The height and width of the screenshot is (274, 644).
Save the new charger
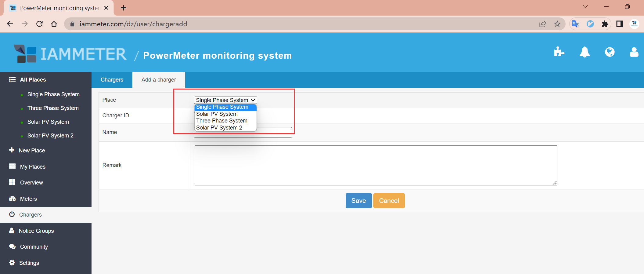(x=358, y=201)
